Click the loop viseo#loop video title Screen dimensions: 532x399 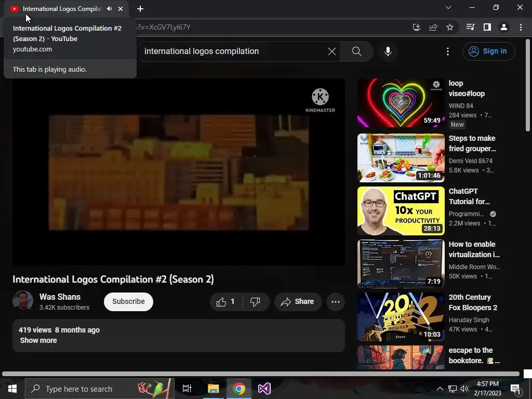[467, 88]
